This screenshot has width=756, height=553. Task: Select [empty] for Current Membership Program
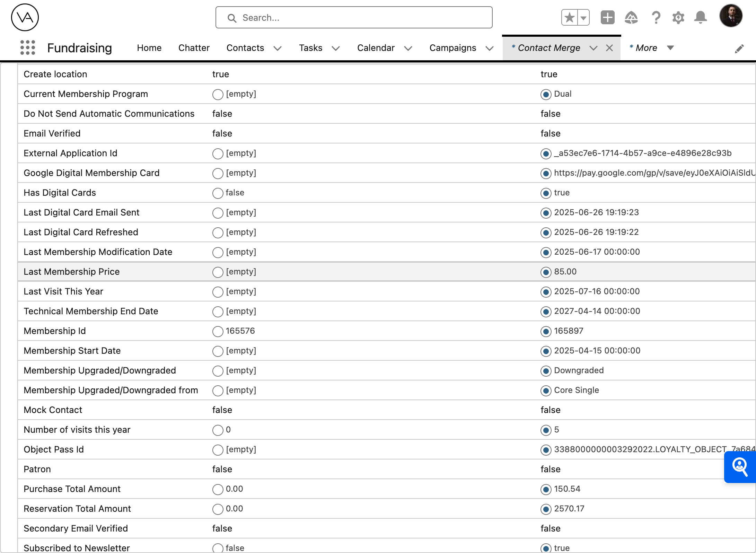coord(218,95)
